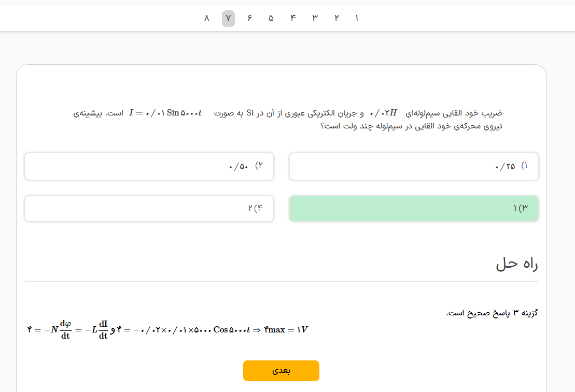Go to question page ۲

tap(336, 19)
